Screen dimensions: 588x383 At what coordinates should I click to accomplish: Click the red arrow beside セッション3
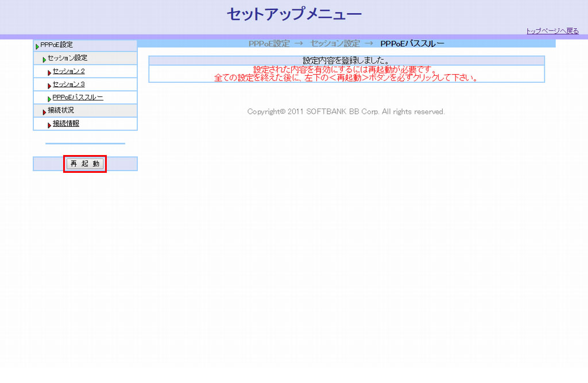coord(49,86)
